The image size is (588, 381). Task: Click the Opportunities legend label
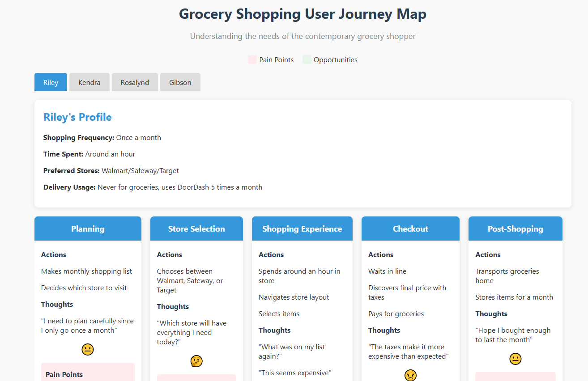click(336, 59)
